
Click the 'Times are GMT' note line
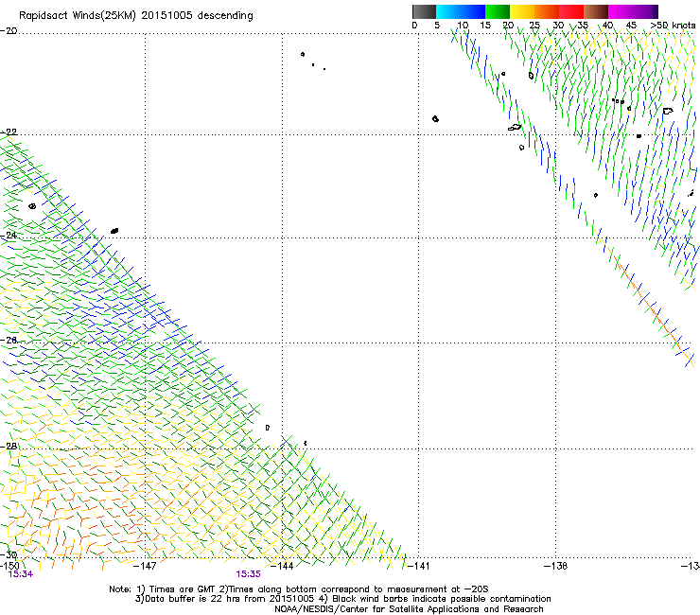299,589
